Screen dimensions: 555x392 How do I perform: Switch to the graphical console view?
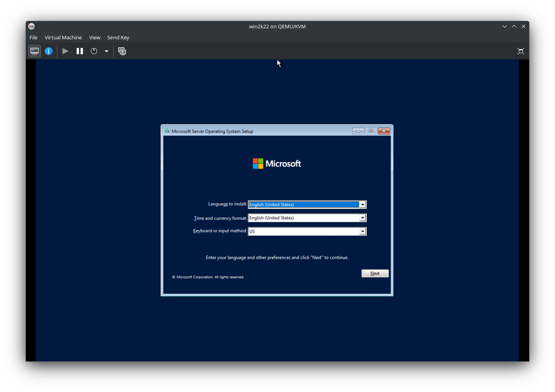click(x=34, y=51)
